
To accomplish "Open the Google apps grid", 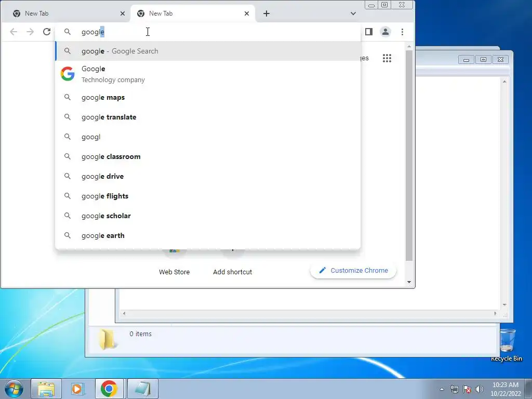I will 387,58.
